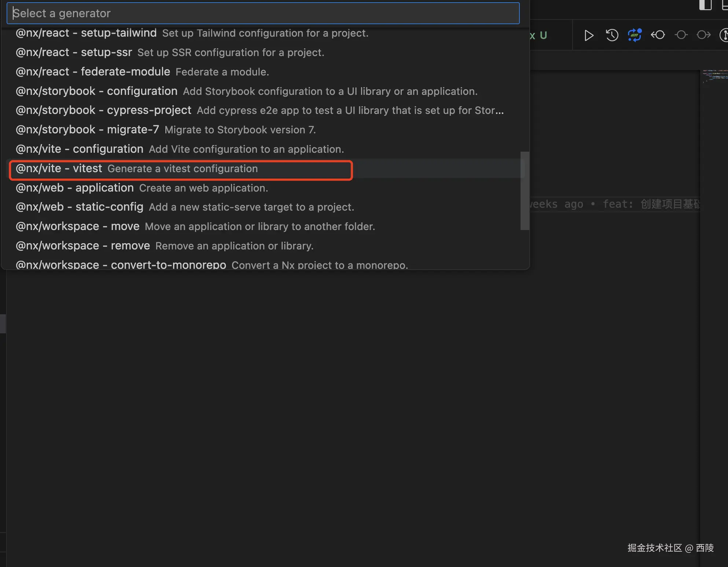Focus the Select a generator input
This screenshot has width=728, height=567.
point(263,14)
